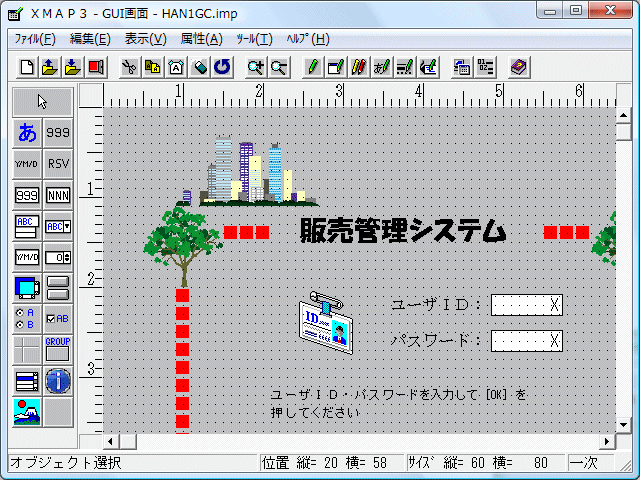Select the boxed 999 numeric input tool
640x480 pixels.
click(27, 195)
